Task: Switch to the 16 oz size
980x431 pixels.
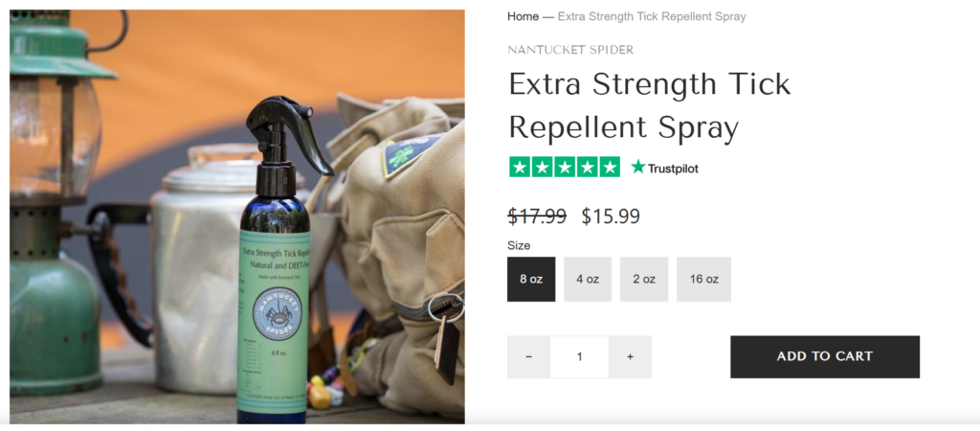Action: [x=703, y=279]
